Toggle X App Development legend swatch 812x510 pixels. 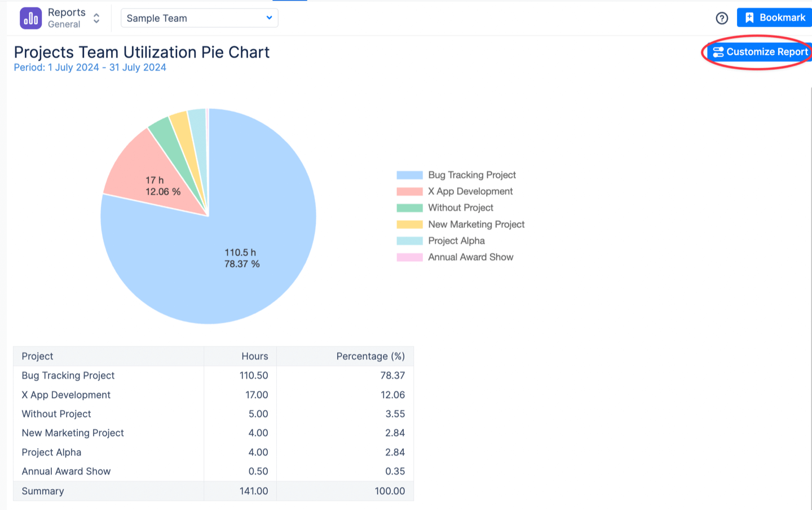coord(409,191)
